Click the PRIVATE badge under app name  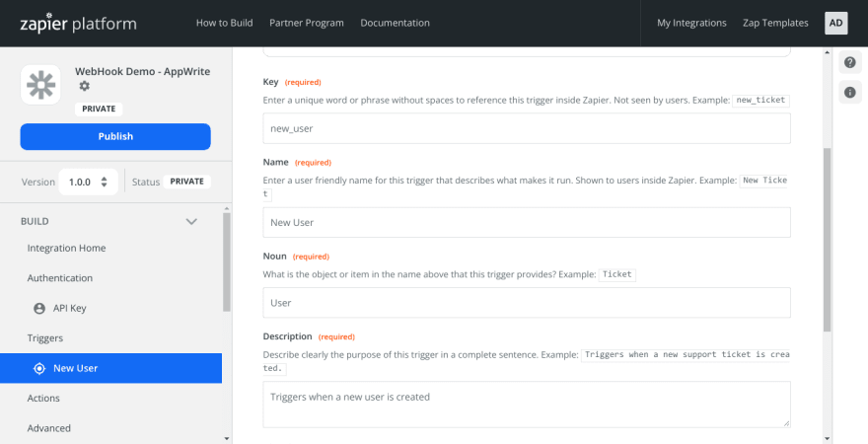pyautogui.click(x=99, y=110)
